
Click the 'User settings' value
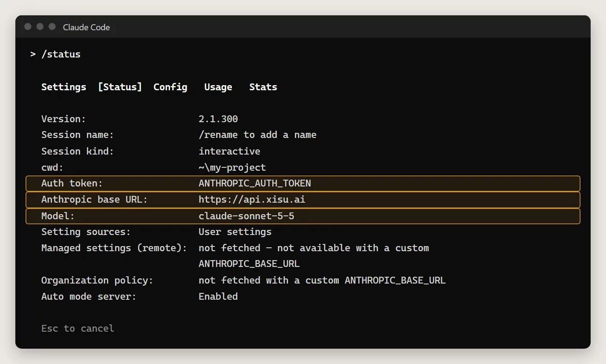click(x=235, y=232)
